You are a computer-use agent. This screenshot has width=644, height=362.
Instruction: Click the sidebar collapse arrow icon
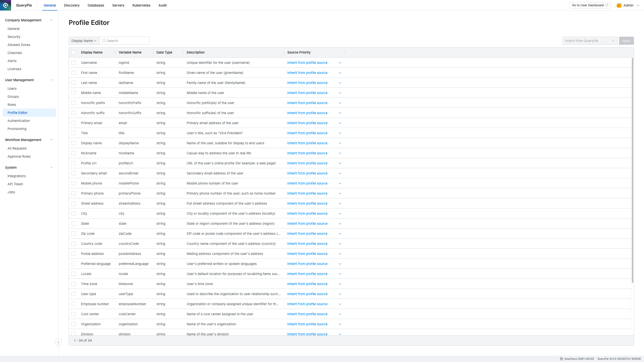58,342
